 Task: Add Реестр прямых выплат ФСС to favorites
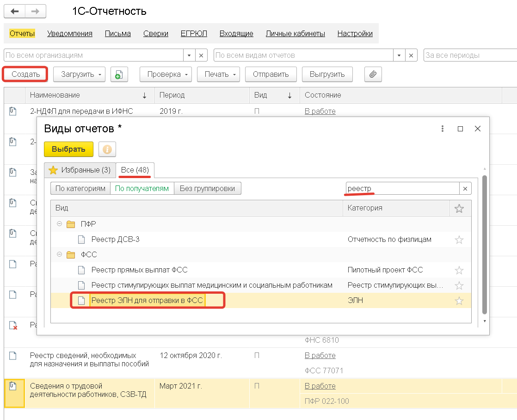point(459,270)
